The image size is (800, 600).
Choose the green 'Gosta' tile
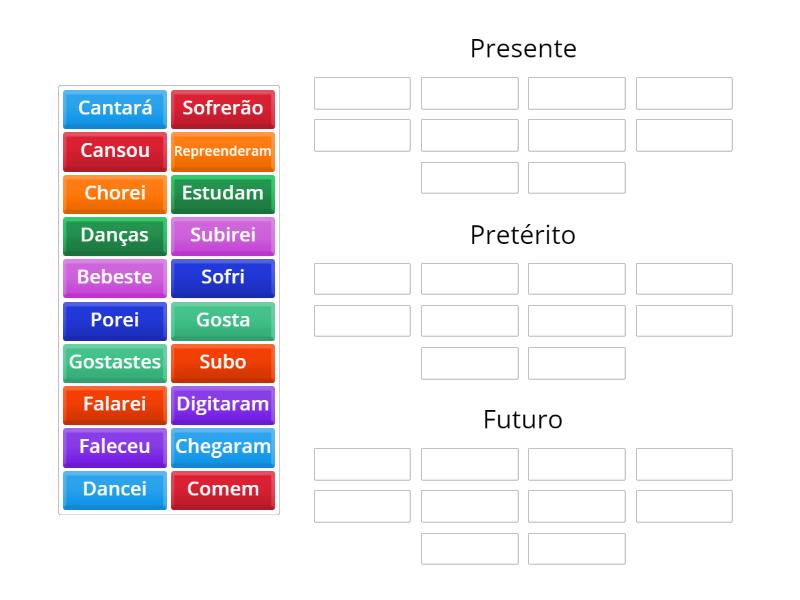222,320
